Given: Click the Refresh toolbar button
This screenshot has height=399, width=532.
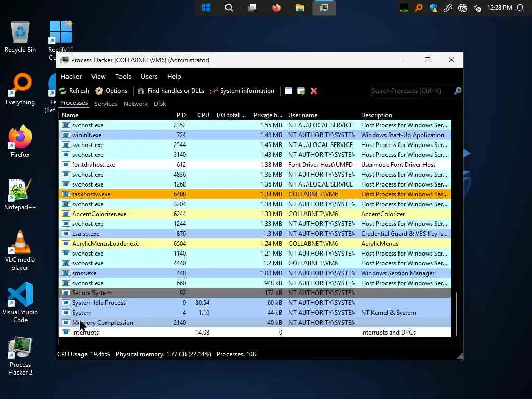Looking at the screenshot, I should coord(74,91).
